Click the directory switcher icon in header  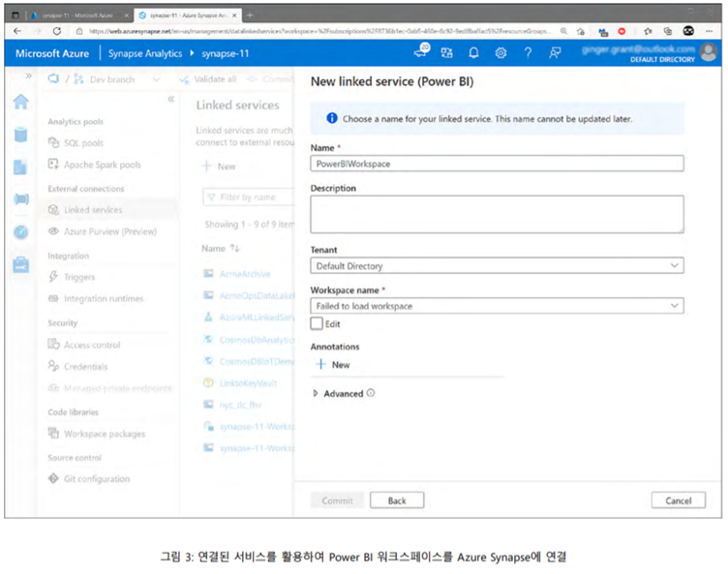pos(446,53)
